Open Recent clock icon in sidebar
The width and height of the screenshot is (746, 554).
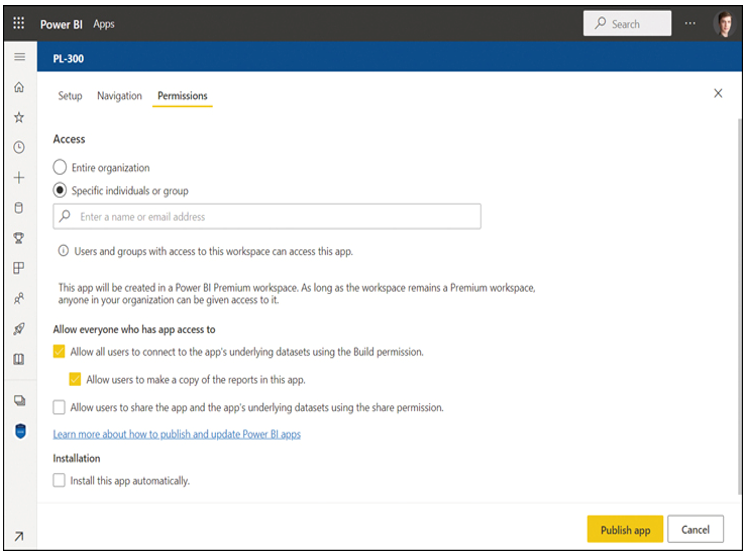point(19,148)
